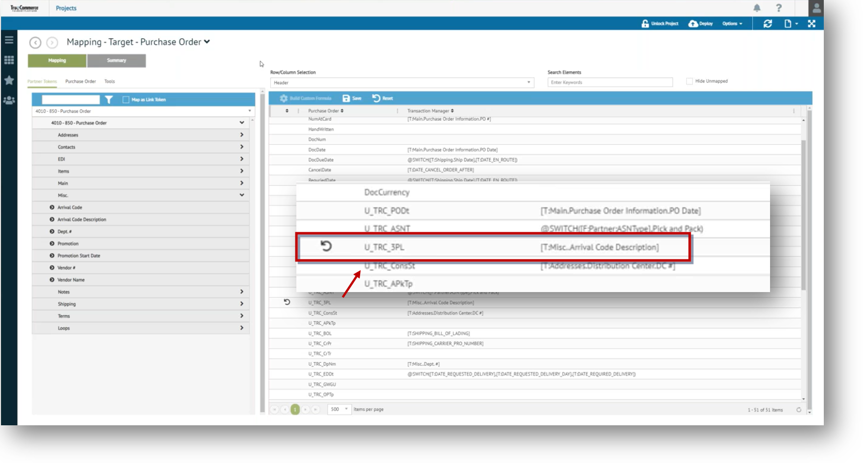Click the back arrow circle icon
Viewport: 868px width, 463px height.
tap(35, 43)
